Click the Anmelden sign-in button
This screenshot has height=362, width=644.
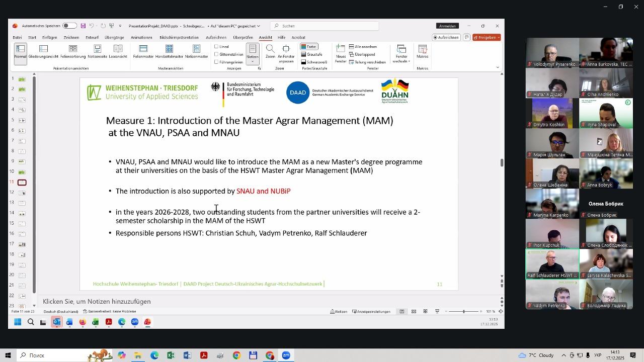(x=447, y=26)
